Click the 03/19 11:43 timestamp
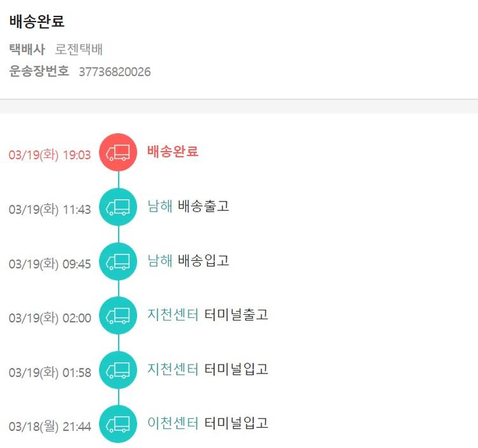 click(50, 209)
